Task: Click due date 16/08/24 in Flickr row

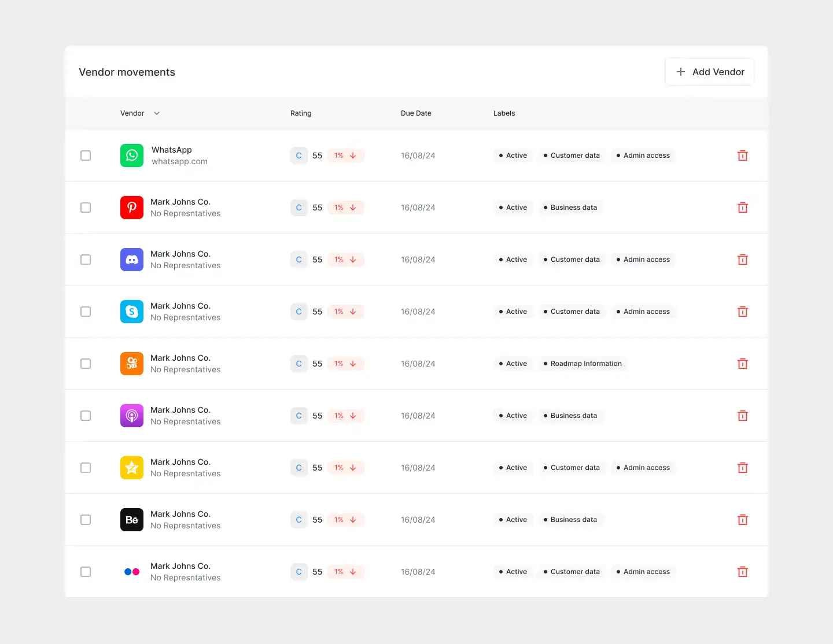Action: pos(418,572)
